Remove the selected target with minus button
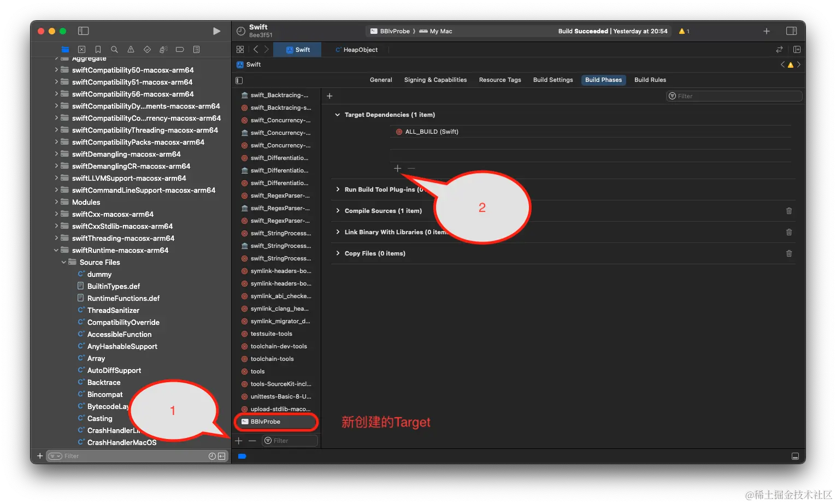The width and height of the screenshot is (836, 504). coord(252,441)
